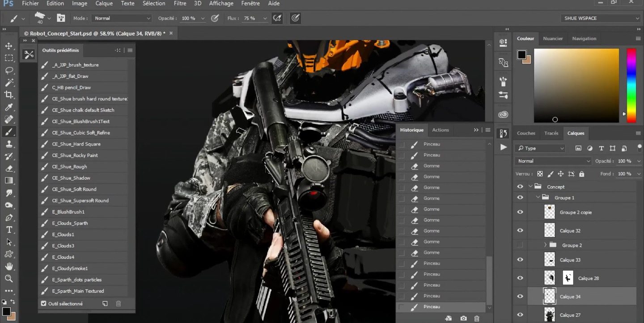Open layer Opacité 100% dropdown

coord(639,161)
